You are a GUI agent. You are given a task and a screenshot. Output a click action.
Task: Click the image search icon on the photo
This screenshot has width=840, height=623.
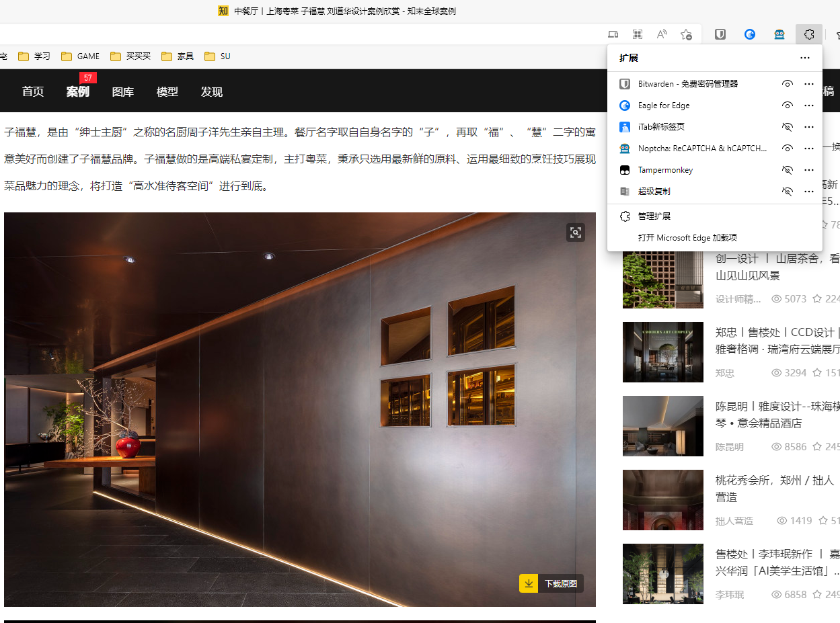pos(576,233)
